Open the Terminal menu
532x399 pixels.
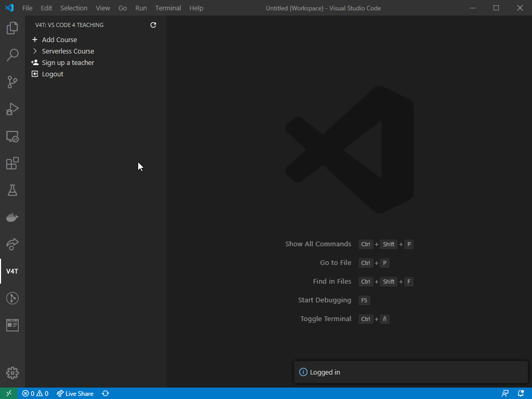(168, 8)
